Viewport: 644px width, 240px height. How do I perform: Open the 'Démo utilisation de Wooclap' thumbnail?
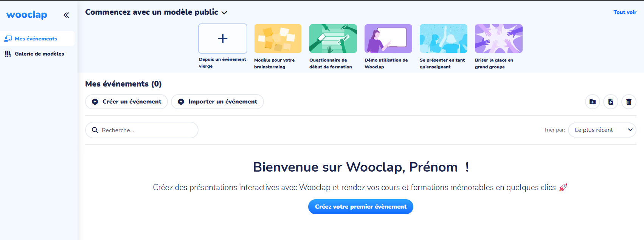coord(388,39)
